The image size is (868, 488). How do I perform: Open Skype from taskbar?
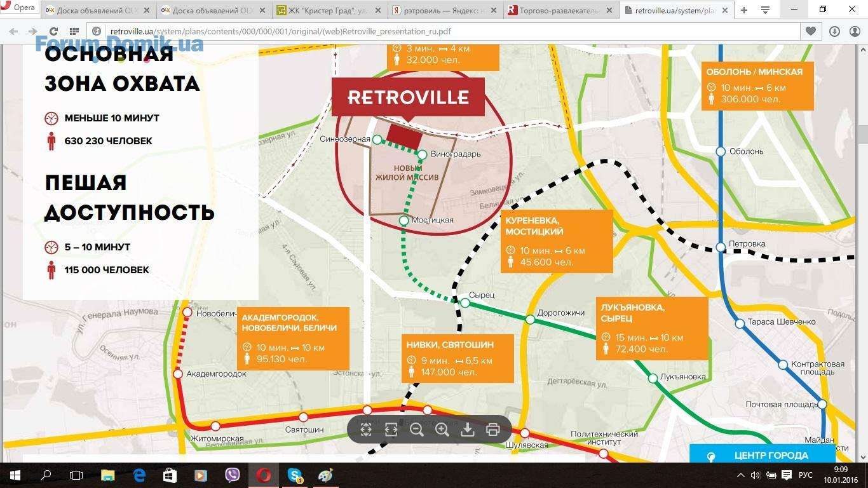click(294, 475)
